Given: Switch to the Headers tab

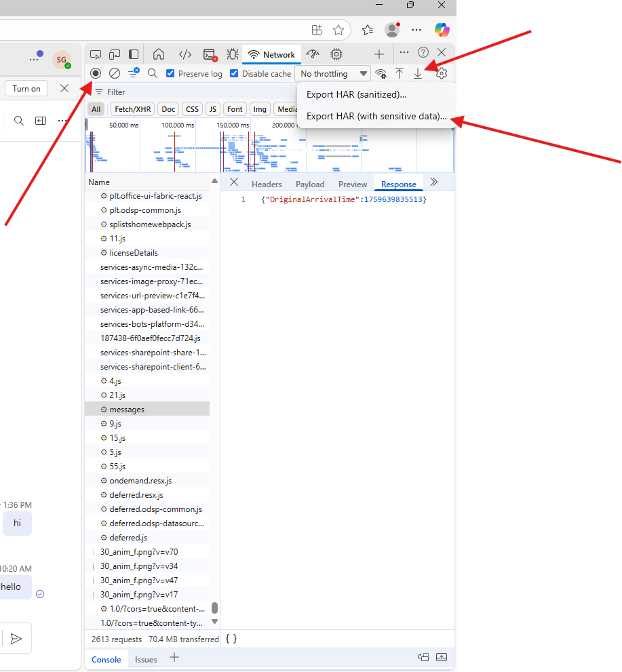Looking at the screenshot, I should [267, 184].
